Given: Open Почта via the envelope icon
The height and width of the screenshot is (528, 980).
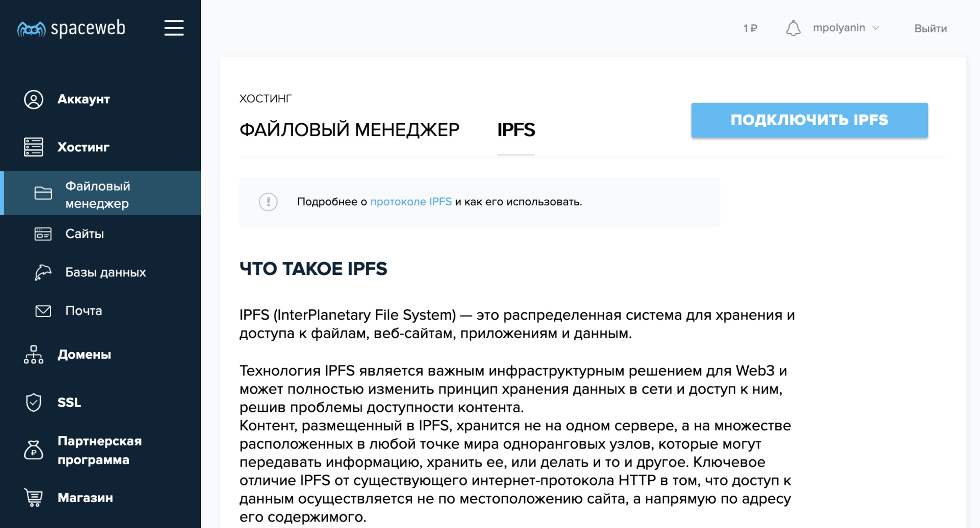Looking at the screenshot, I should tap(43, 310).
